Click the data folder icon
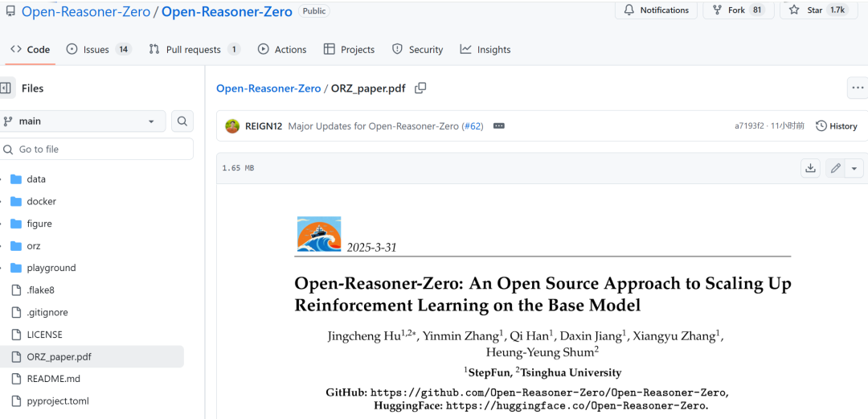 (x=16, y=179)
